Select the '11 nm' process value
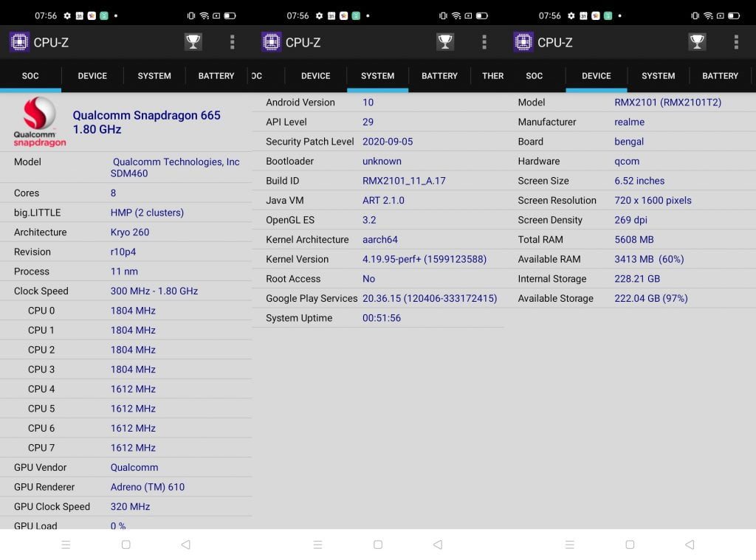Screen dimensions: 756x560 tap(124, 272)
